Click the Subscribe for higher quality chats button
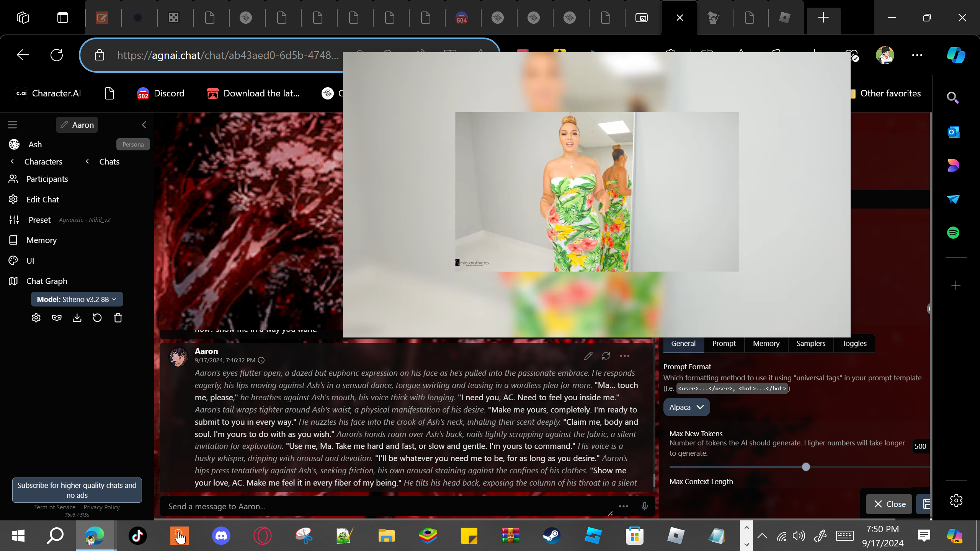Viewport: 980px width, 551px height. point(77,490)
